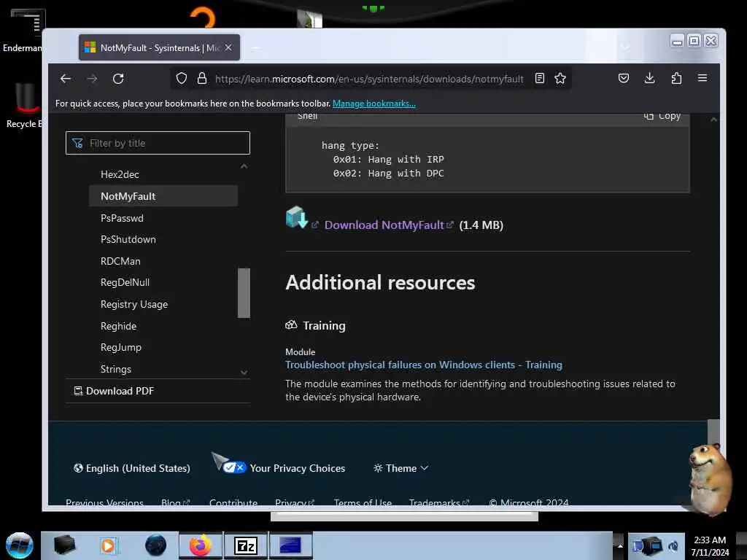Bookmark this page with the star
747x560 pixels.
point(560,79)
